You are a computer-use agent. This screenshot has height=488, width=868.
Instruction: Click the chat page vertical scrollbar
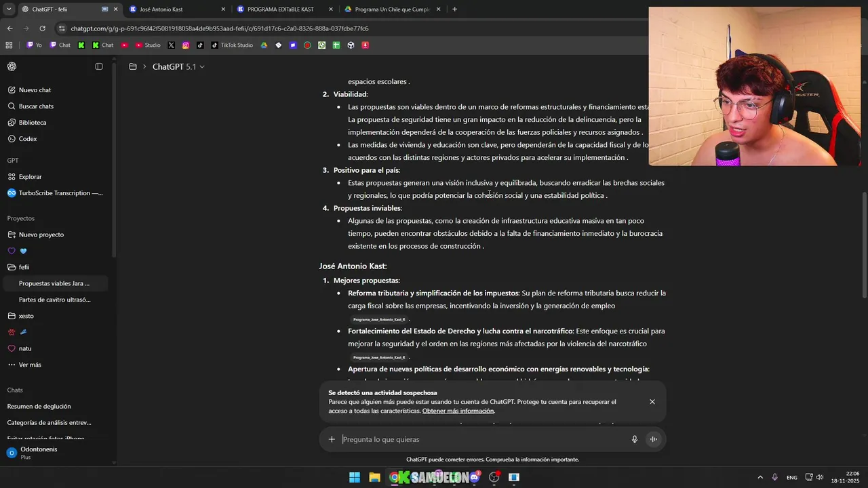click(864, 244)
